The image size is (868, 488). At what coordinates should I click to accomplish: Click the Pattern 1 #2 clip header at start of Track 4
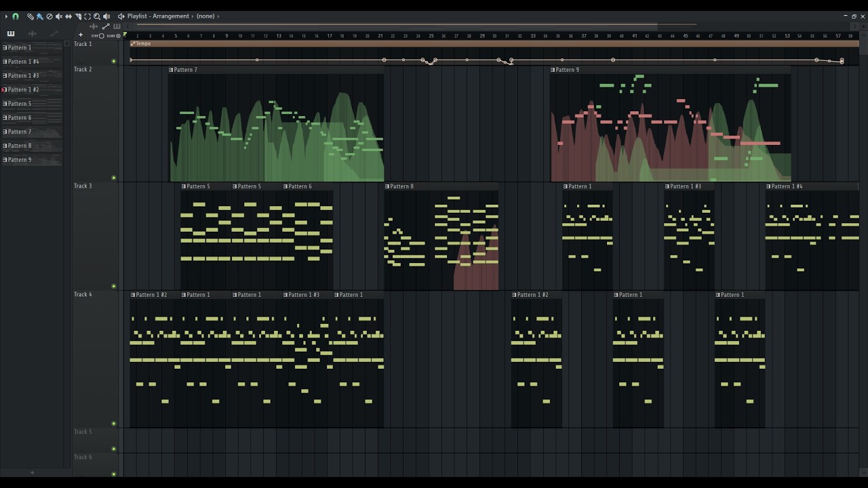point(155,295)
